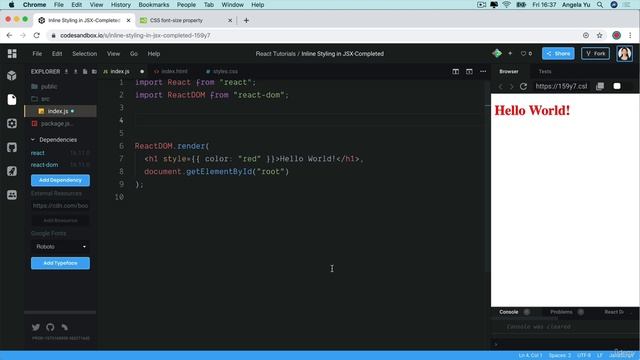This screenshot has height=360, width=640.
Task: Open the Sandbox Info cube icon
Action: click(x=12, y=76)
